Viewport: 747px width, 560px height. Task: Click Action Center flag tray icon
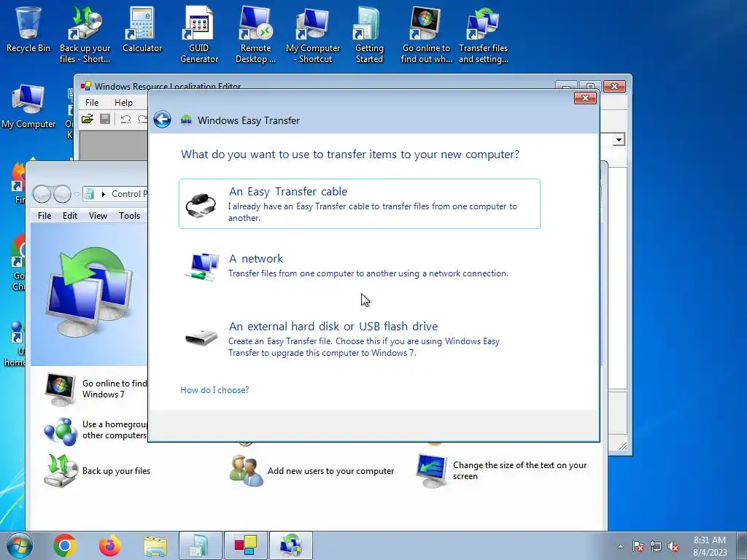pyautogui.click(x=638, y=546)
